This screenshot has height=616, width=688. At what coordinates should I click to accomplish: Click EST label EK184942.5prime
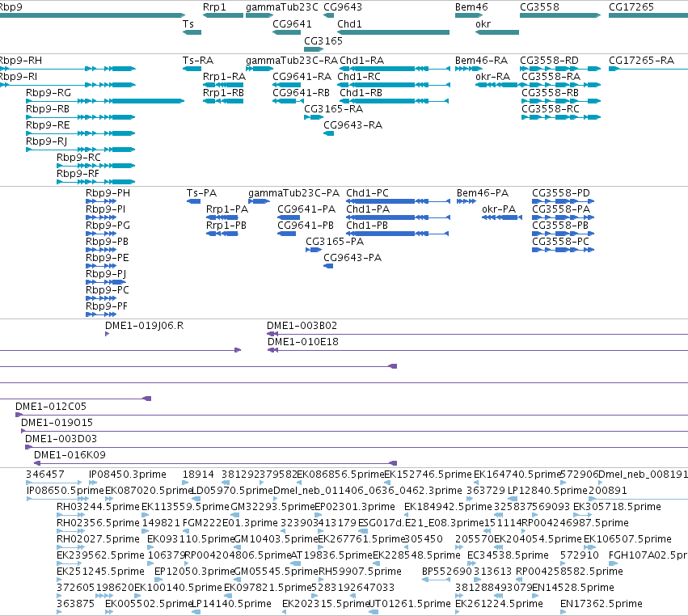coord(448,507)
